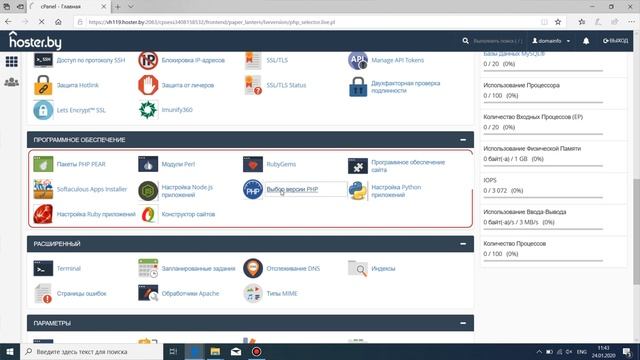Add page to favorites star

coord(558,22)
